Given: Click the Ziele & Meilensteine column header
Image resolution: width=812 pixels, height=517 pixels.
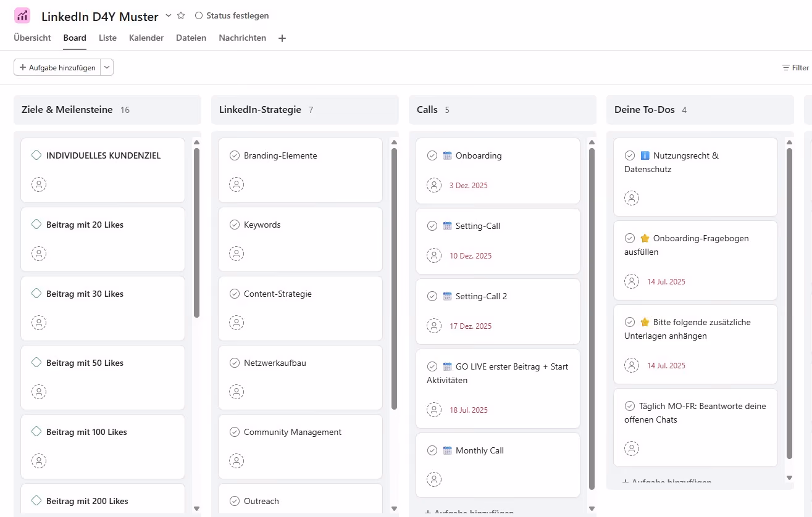Looking at the screenshot, I should [107, 110].
